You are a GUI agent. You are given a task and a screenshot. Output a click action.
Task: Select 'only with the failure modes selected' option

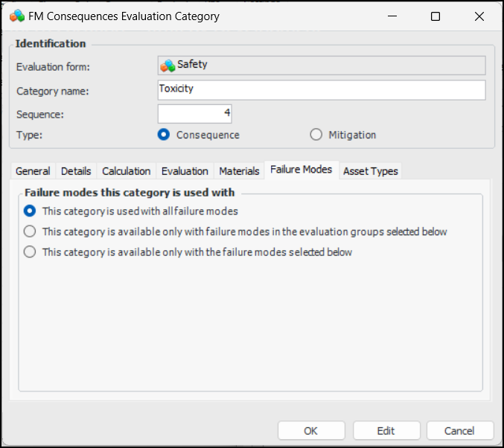coord(30,252)
